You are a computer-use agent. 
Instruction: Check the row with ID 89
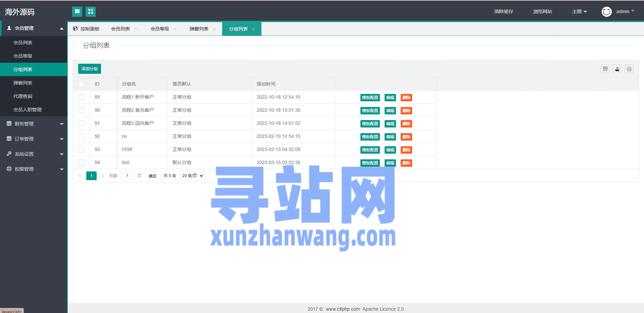[x=81, y=97]
